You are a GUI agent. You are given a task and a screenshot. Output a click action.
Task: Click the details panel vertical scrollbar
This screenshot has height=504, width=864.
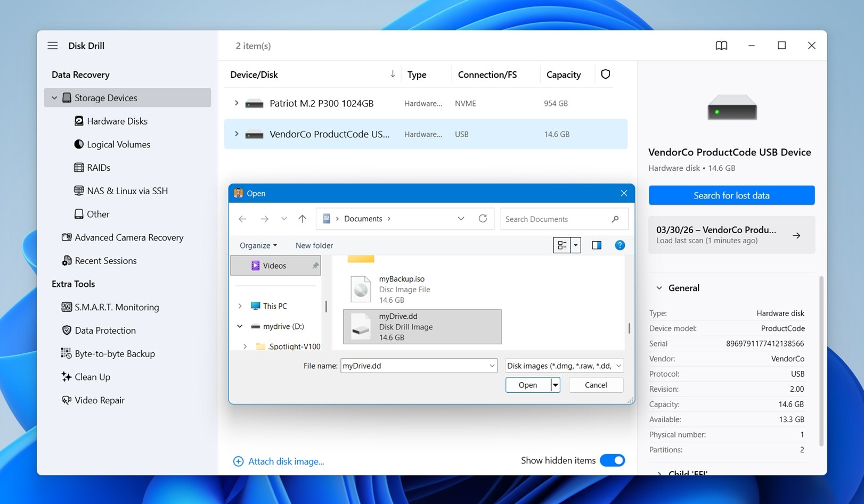[x=821, y=361]
